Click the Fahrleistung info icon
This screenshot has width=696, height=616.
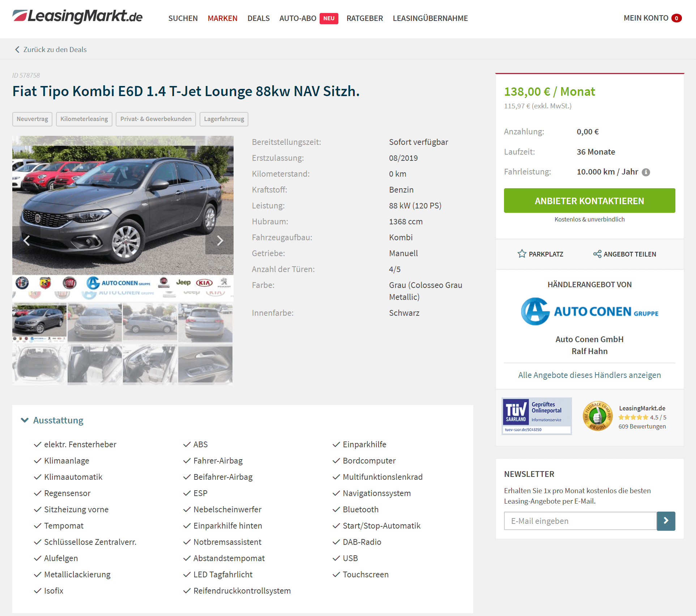(x=646, y=172)
